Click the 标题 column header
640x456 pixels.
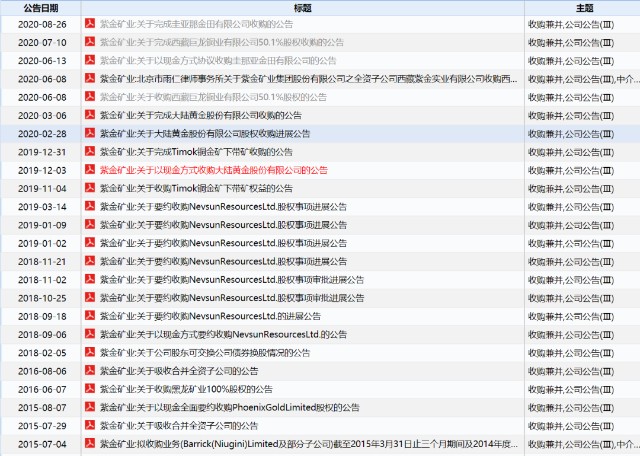pos(302,8)
